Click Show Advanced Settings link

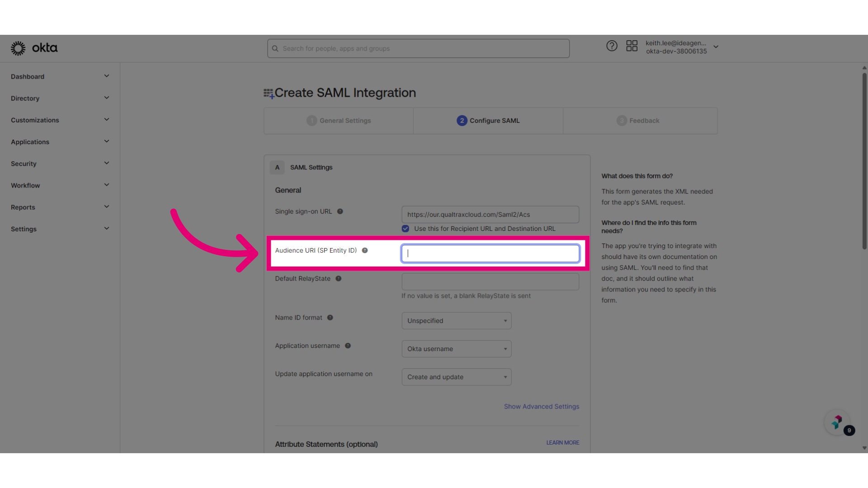pyautogui.click(x=542, y=407)
